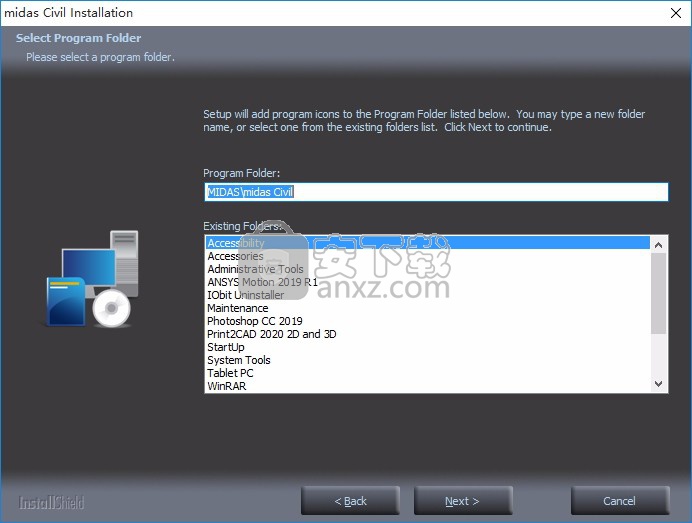Screen dimensions: 692x523
Task: Choose Photoshop CC 2019 folder
Action: tap(254, 321)
